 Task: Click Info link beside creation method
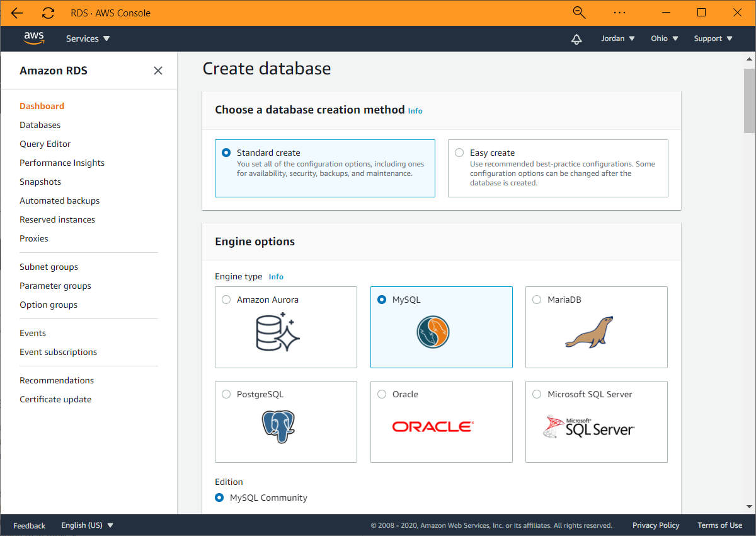tap(415, 110)
